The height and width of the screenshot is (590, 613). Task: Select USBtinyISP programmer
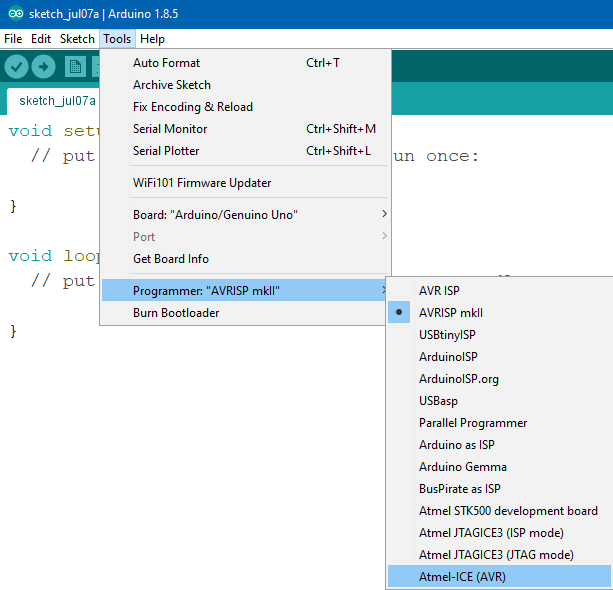(x=500, y=335)
